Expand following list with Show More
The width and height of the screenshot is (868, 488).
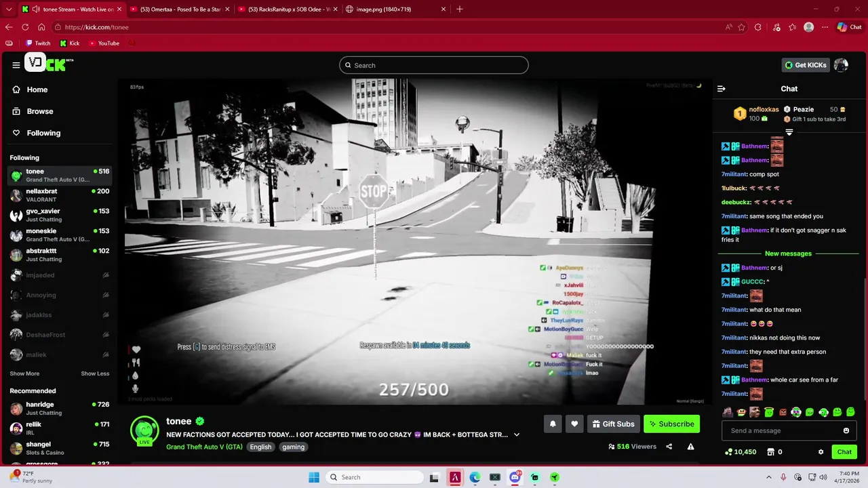click(x=24, y=373)
